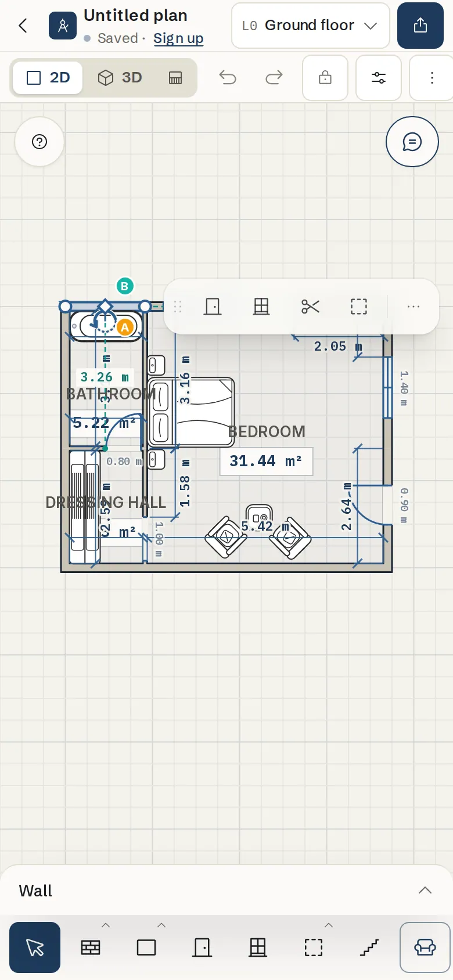Image resolution: width=453 pixels, height=980 pixels.
Task: Switch to 3D view
Action: point(120,78)
